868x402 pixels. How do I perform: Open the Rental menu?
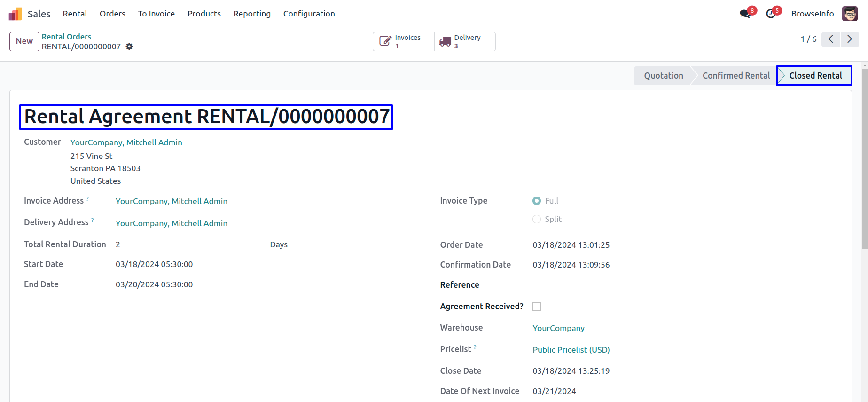(x=75, y=14)
